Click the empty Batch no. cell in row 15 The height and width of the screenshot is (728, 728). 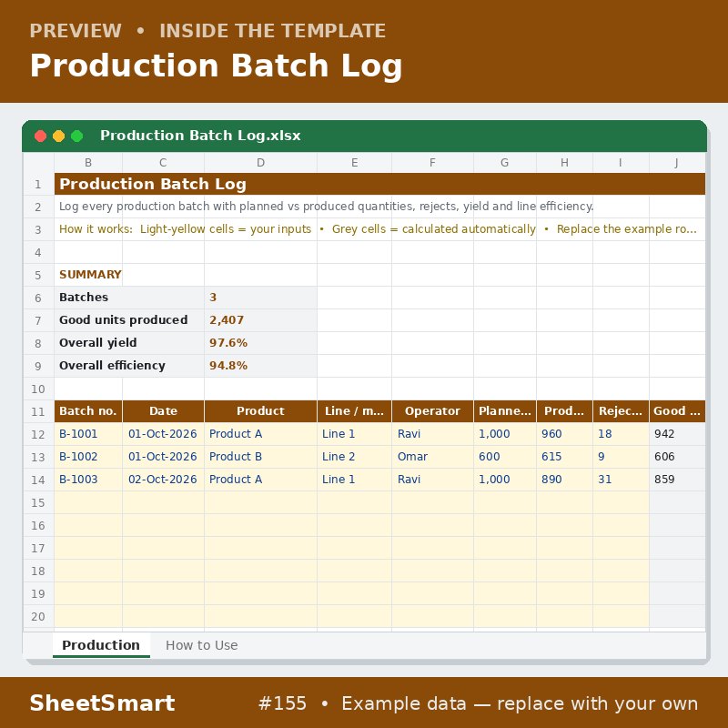88,503
